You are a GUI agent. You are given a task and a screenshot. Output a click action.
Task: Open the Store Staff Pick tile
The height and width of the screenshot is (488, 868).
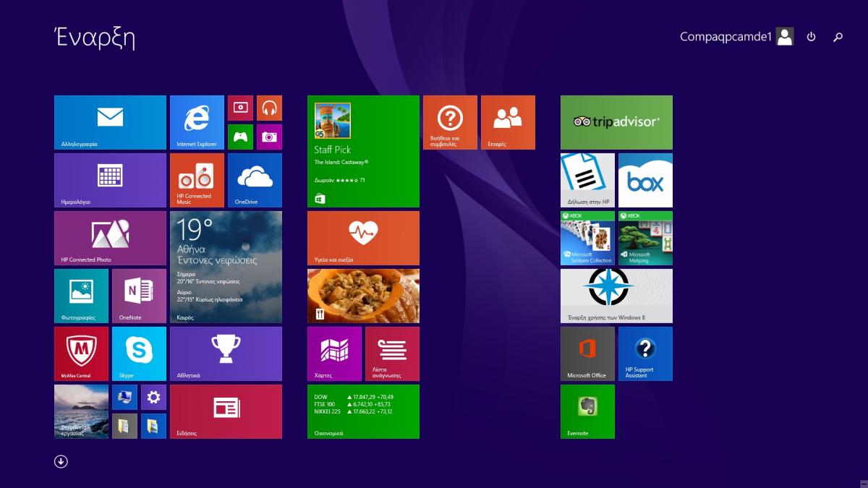363,151
